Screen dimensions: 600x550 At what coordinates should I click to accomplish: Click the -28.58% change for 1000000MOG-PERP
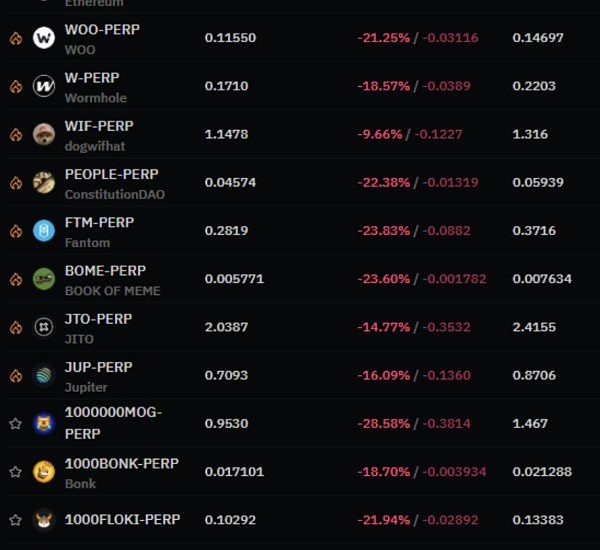click(383, 423)
